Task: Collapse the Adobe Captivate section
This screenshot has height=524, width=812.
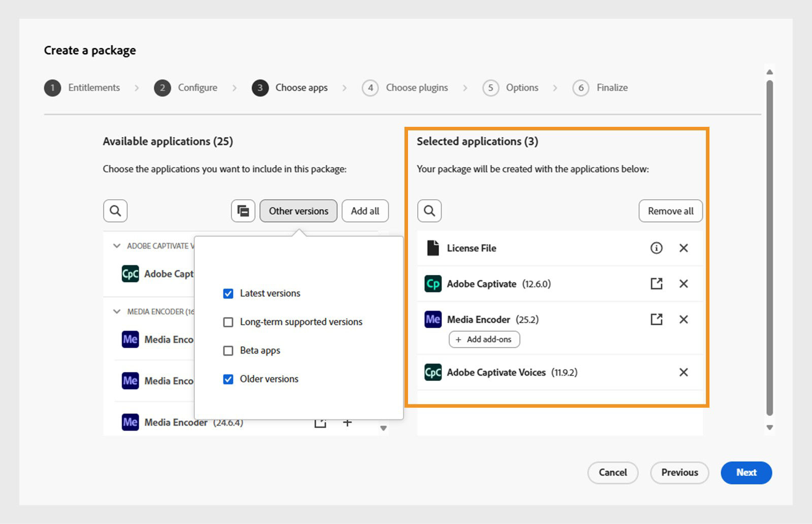Action: [116, 246]
